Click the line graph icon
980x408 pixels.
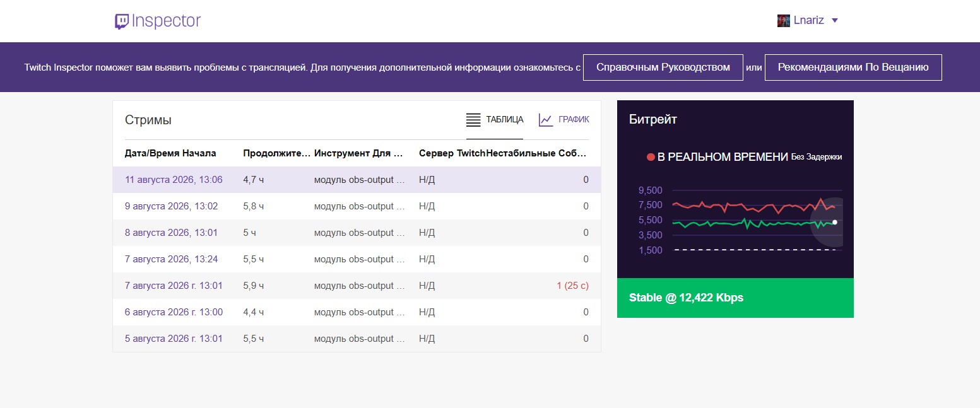coord(546,119)
